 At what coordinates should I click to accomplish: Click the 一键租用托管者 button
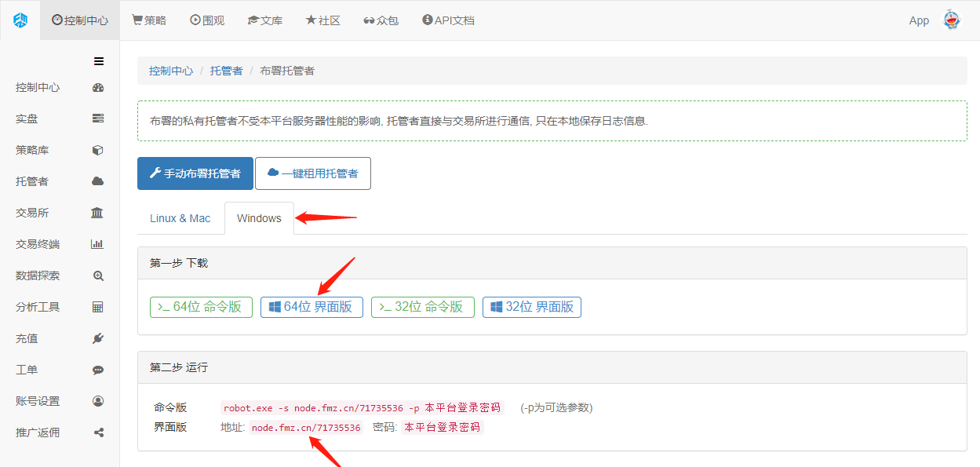click(313, 173)
